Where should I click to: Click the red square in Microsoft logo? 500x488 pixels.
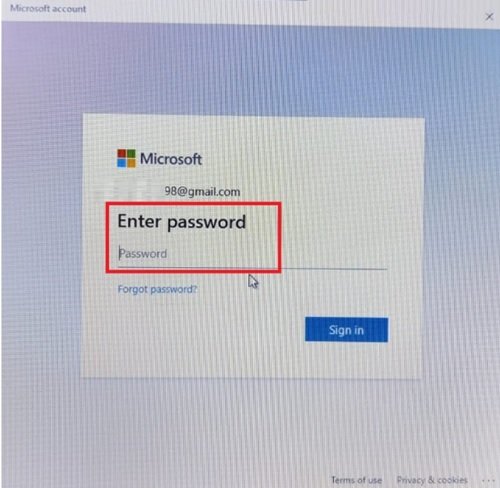[121, 154]
